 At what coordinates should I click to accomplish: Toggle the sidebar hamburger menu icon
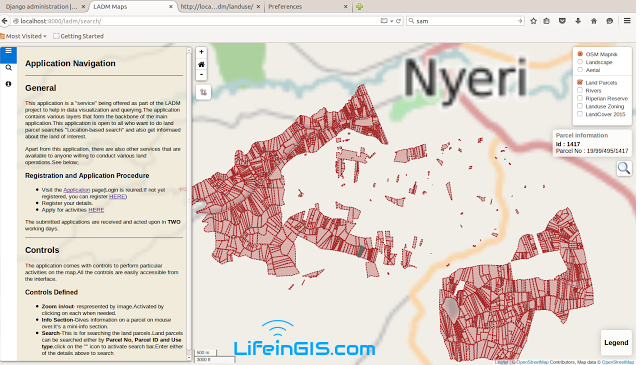point(9,51)
